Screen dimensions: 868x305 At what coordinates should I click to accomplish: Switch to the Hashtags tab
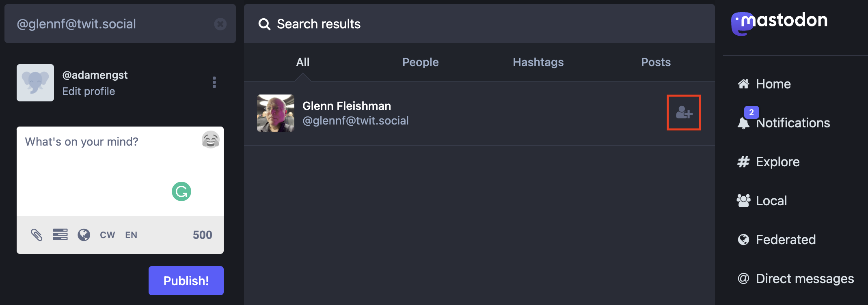[x=538, y=62]
